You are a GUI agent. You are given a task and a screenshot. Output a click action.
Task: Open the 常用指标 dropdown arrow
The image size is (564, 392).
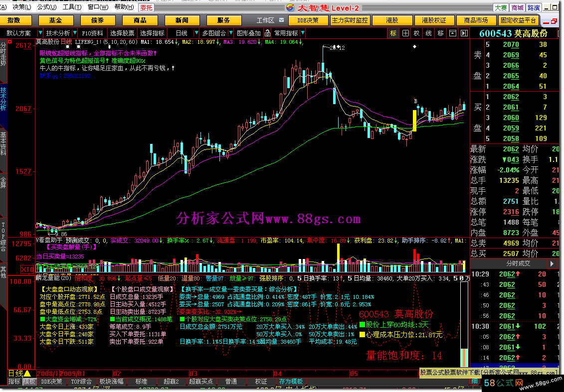click(303, 33)
